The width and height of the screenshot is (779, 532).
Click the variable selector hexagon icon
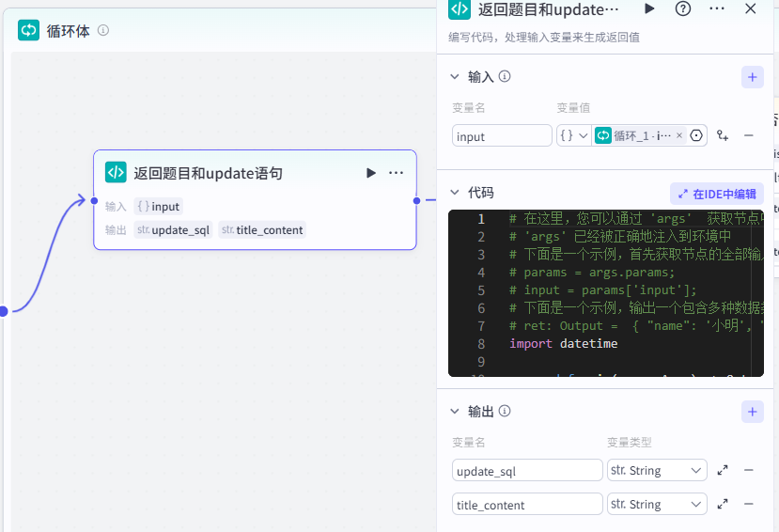(x=696, y=135)
